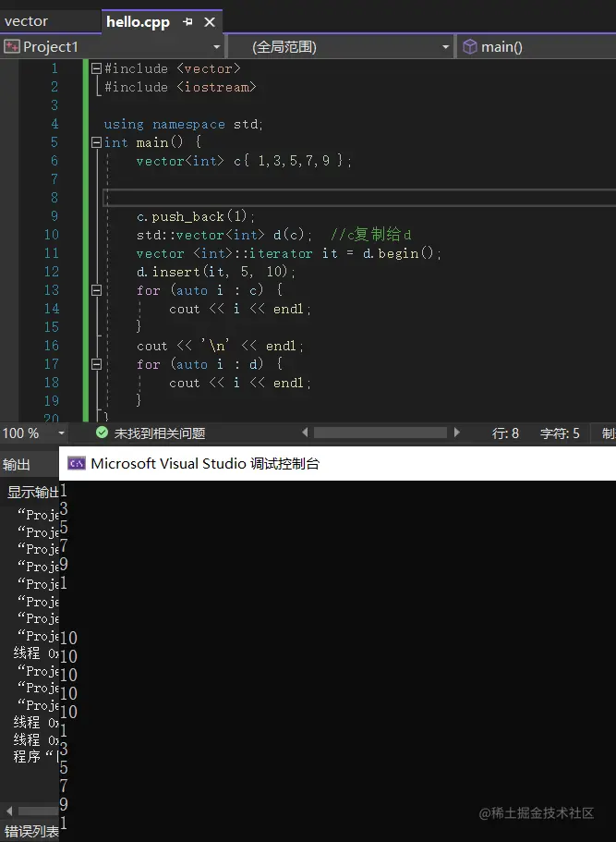Close the hello.cpp tab
The image size is (616, 842).
(210, 22)
